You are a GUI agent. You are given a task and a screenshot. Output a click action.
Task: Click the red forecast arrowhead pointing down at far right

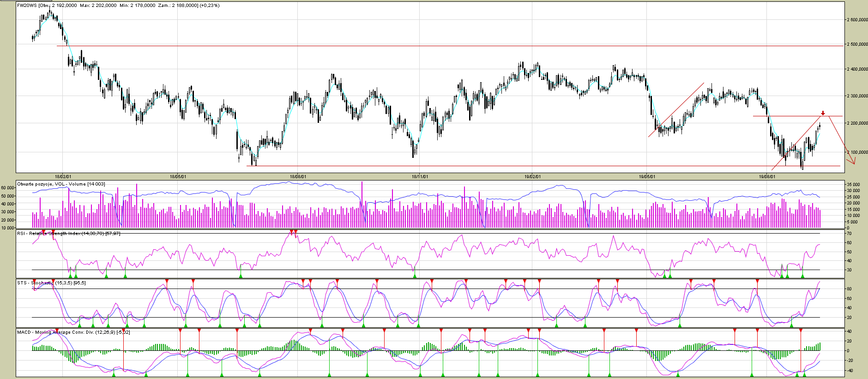click(853, 161)
